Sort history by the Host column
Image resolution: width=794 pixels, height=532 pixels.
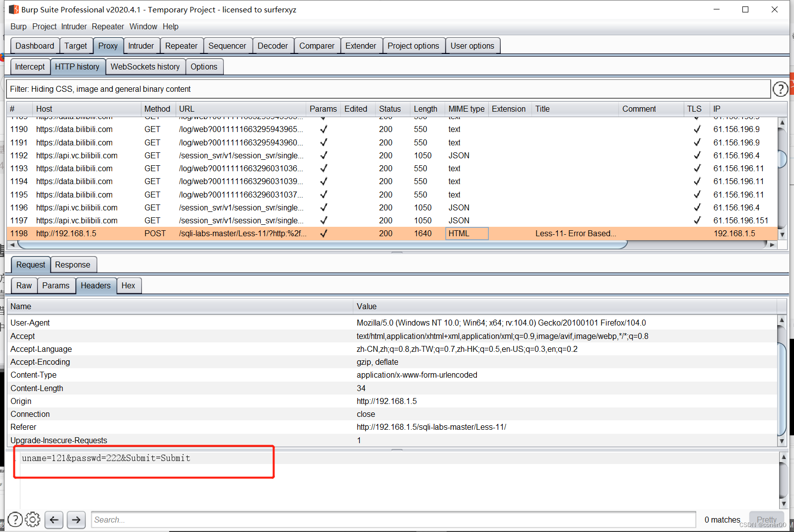86,109
